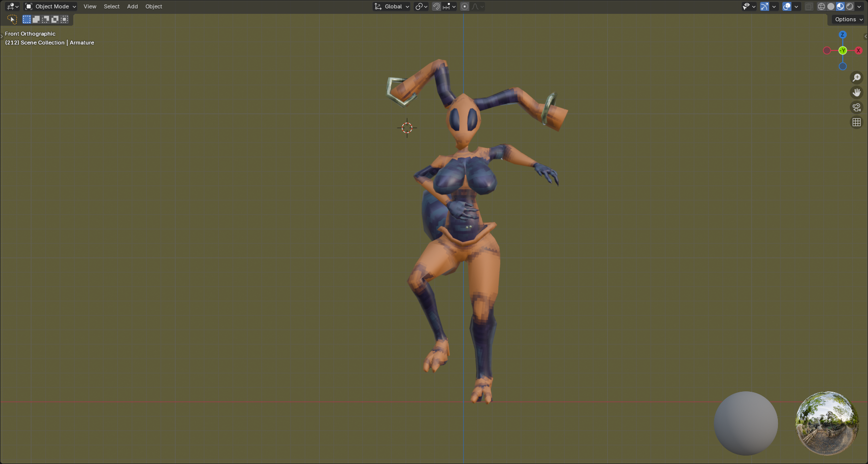Open the transform pivot point dropdown
The image size is (868, 464).
pyautogui.click(x=421, y=6)
